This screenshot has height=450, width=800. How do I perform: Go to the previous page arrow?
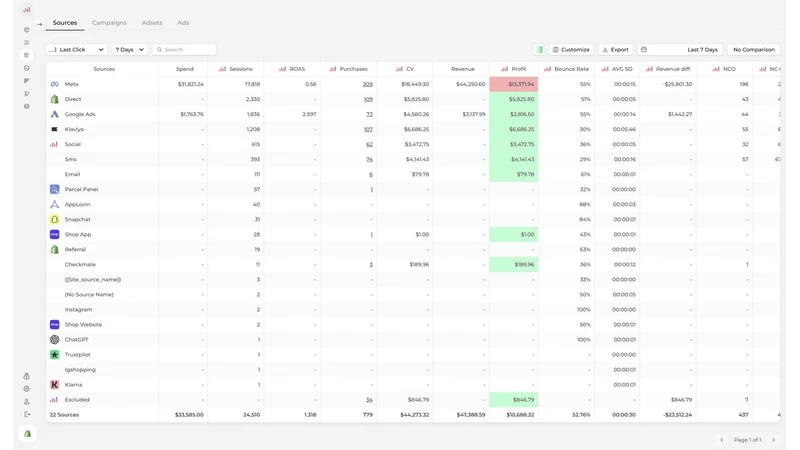721,440
